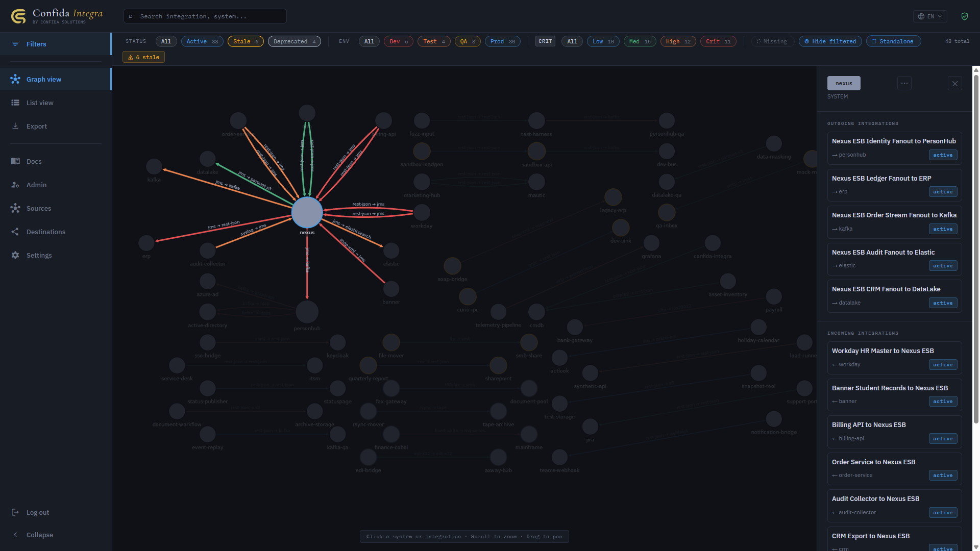
Task: Select the nexus node in graph
Action: [x=307, y=212]
